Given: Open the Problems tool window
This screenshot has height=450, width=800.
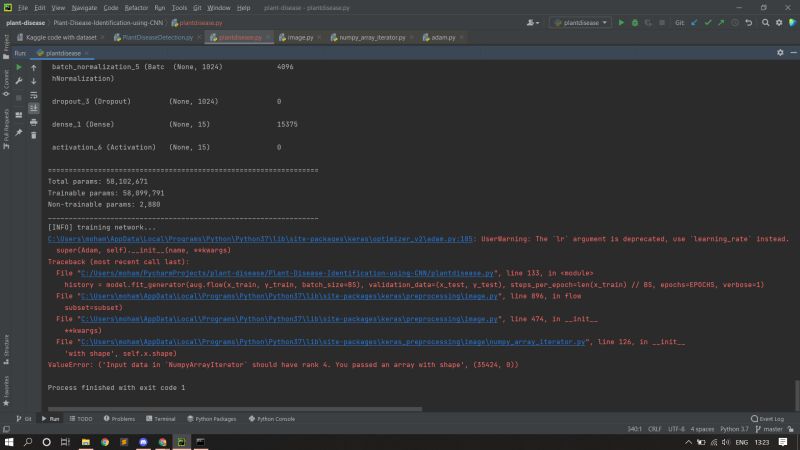Looking at the screenshot, I should point(119,419).
